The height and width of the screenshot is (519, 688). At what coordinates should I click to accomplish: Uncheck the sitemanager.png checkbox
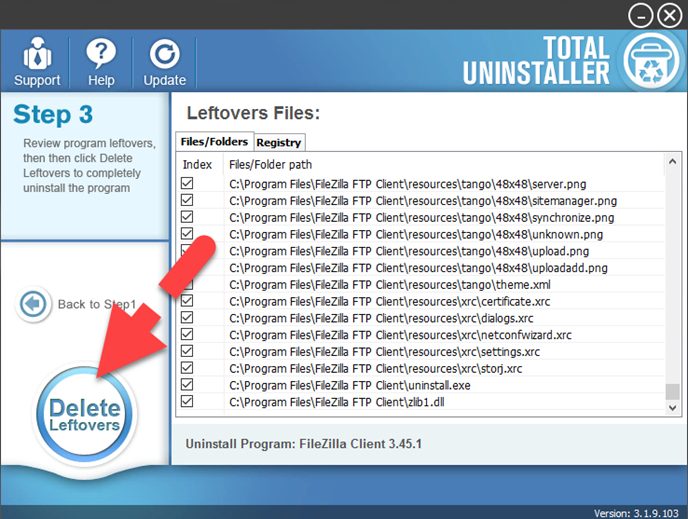point(187,200)
